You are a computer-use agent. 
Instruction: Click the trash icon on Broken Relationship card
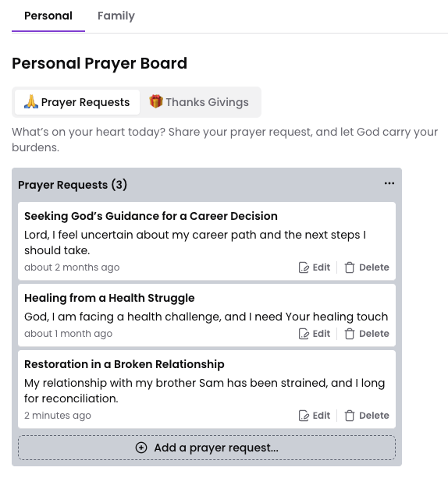(350, 416)
